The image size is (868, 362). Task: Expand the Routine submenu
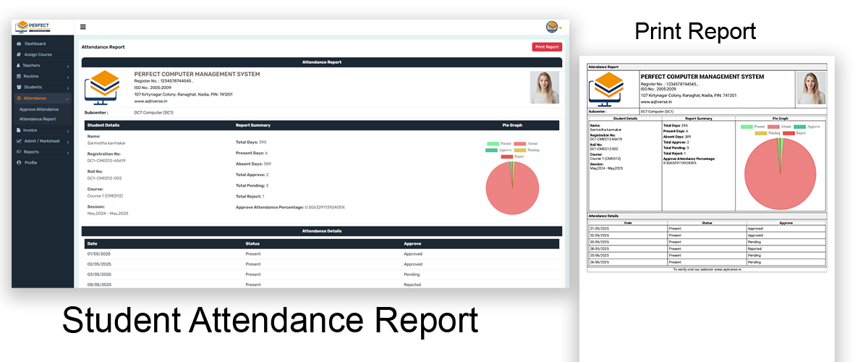point(31,76)
